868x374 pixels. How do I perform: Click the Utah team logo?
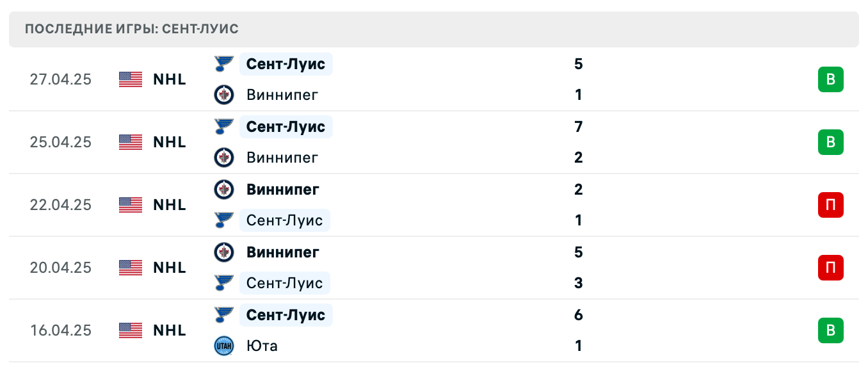tap(223, 346)
